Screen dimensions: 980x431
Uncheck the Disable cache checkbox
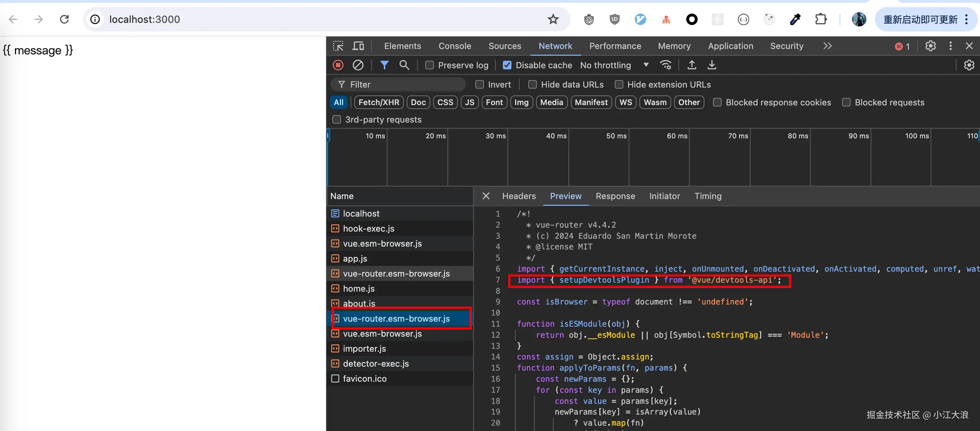[507, 65]
